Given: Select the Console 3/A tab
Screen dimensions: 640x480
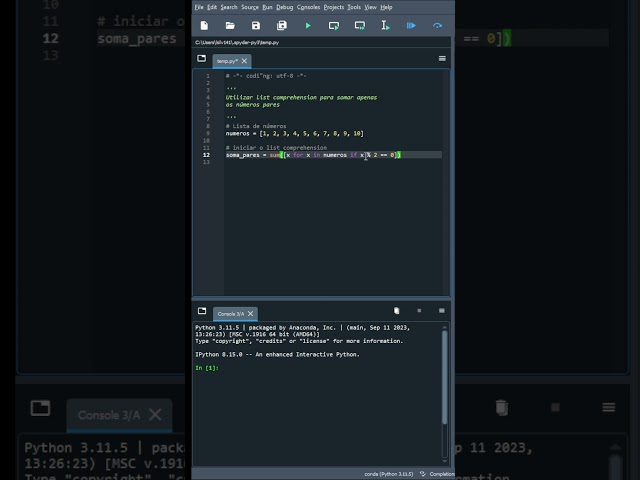Looking at the screenshot, I should (x=231, y=314).
